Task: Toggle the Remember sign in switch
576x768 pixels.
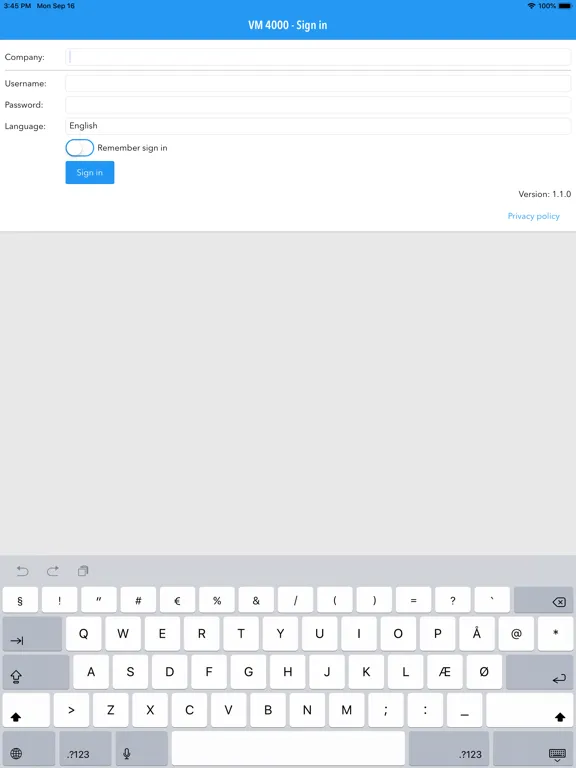Action: 79,147
